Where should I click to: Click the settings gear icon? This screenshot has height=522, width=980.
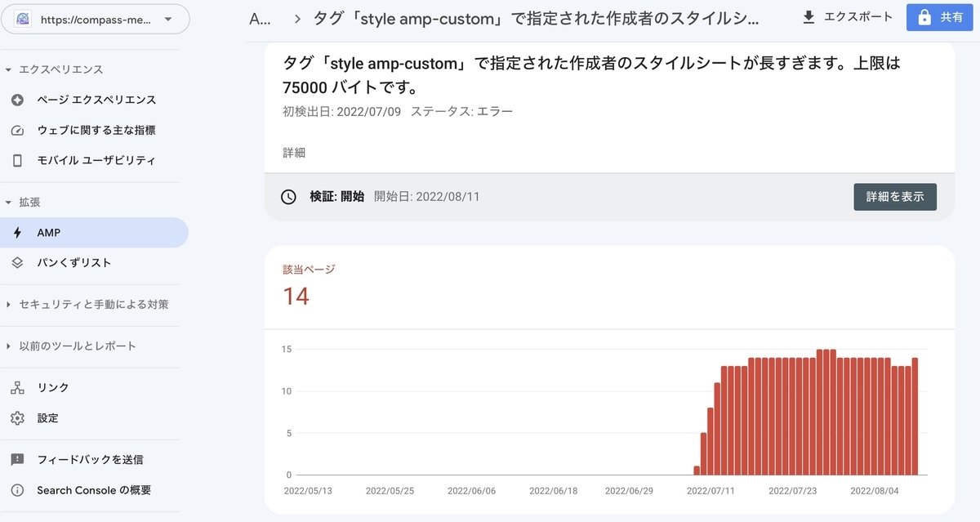pos(17,417)
